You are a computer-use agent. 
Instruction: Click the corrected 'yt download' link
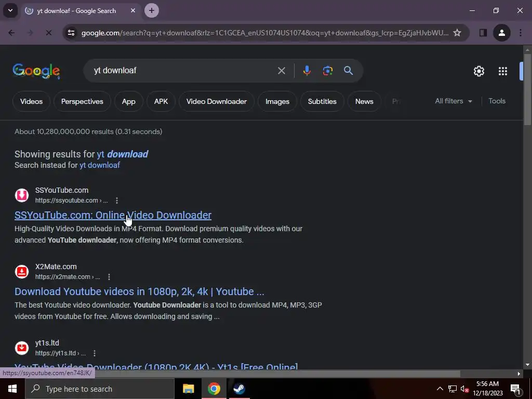click(x=123, y=154)
